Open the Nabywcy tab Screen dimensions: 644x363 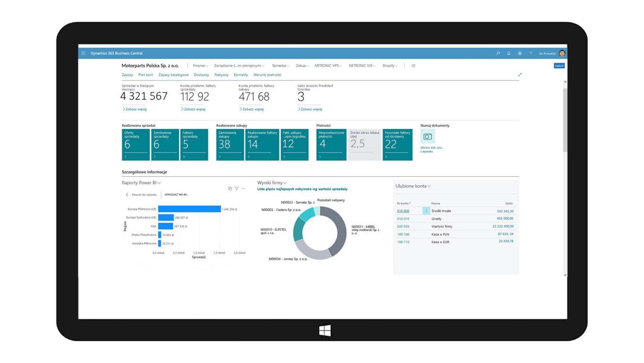point(221,75)
